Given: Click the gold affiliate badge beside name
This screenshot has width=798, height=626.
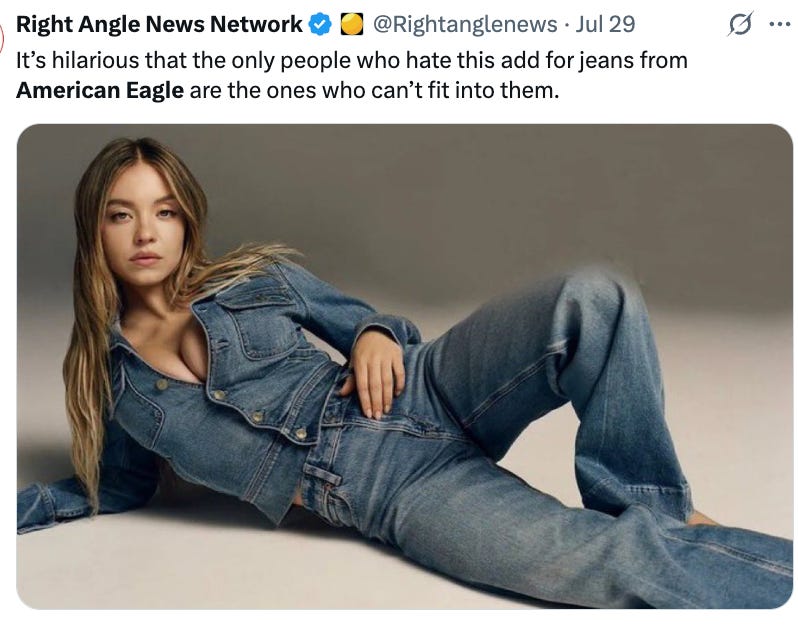Looking at the screenshot, I should 351,24.
